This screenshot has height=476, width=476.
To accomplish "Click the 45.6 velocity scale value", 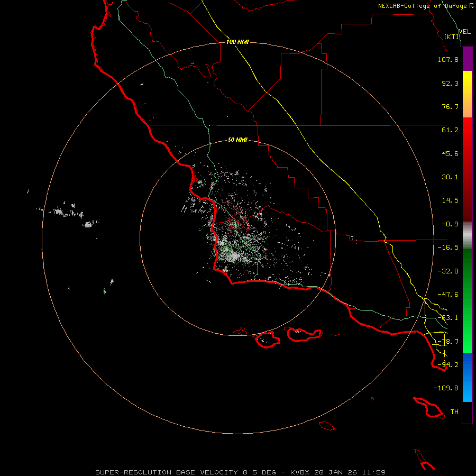I will click(450, 153).
